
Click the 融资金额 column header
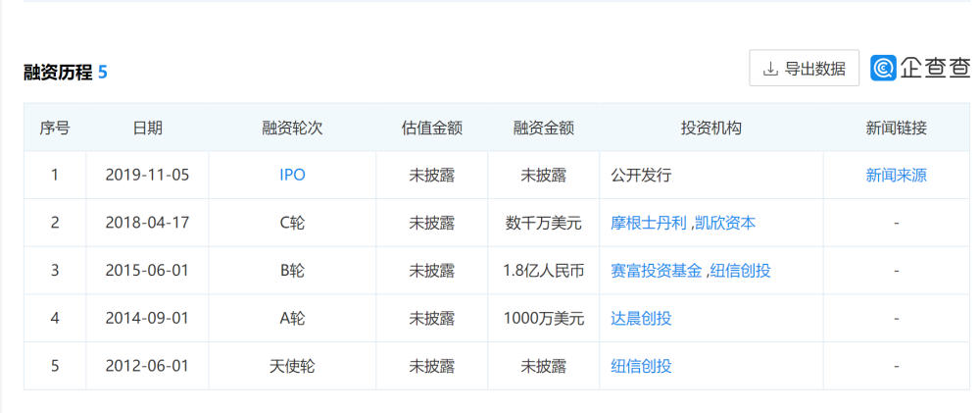[543, 128]
